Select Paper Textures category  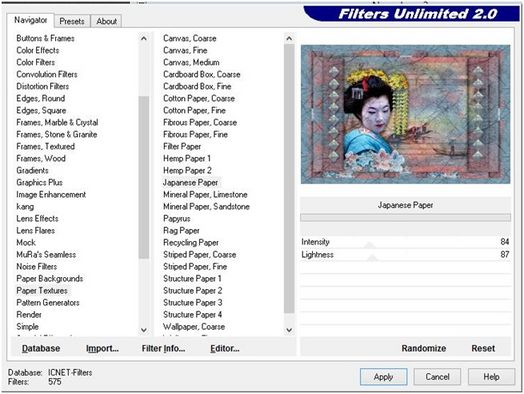[42, 291]
